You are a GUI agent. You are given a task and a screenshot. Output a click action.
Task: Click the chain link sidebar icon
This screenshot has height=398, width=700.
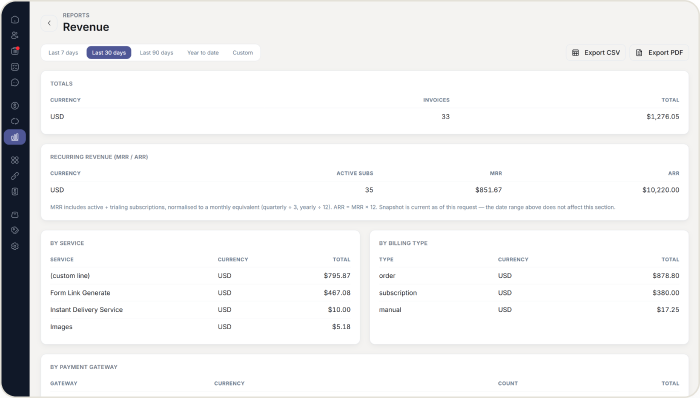click(15, 176)
